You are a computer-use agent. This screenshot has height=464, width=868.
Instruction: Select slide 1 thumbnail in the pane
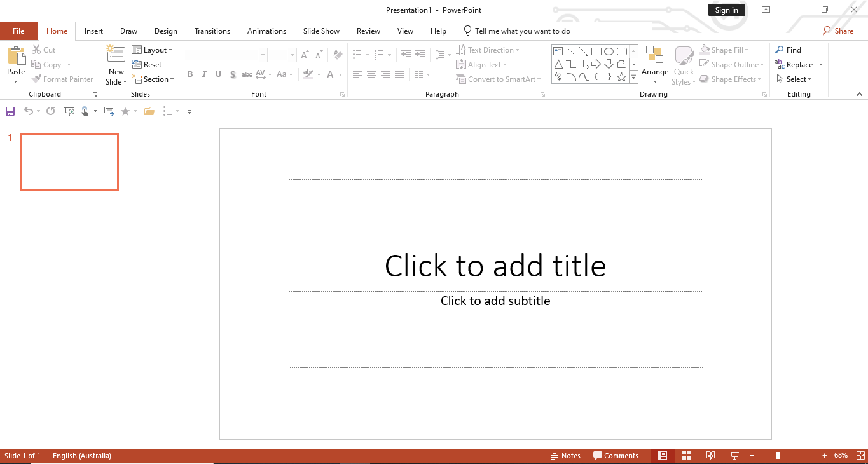[69, 161]
